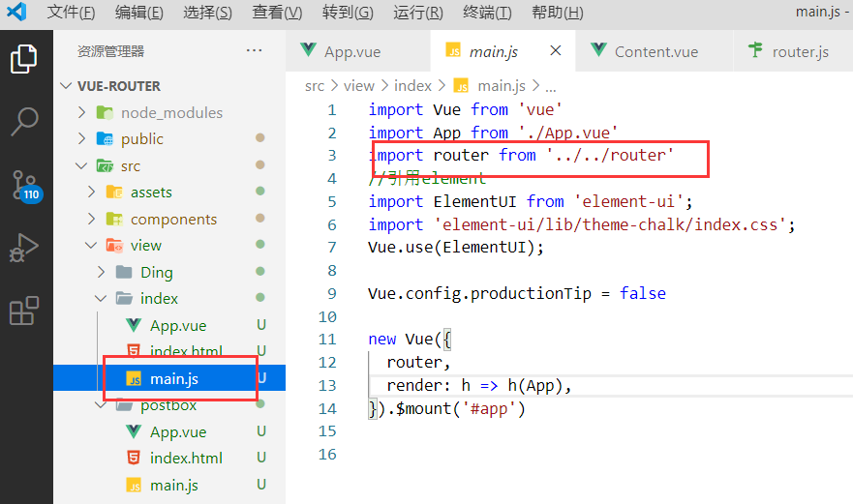Collapse the view folder
The width and height of the screenshot is (853, 504).
(x=91, y=245)
